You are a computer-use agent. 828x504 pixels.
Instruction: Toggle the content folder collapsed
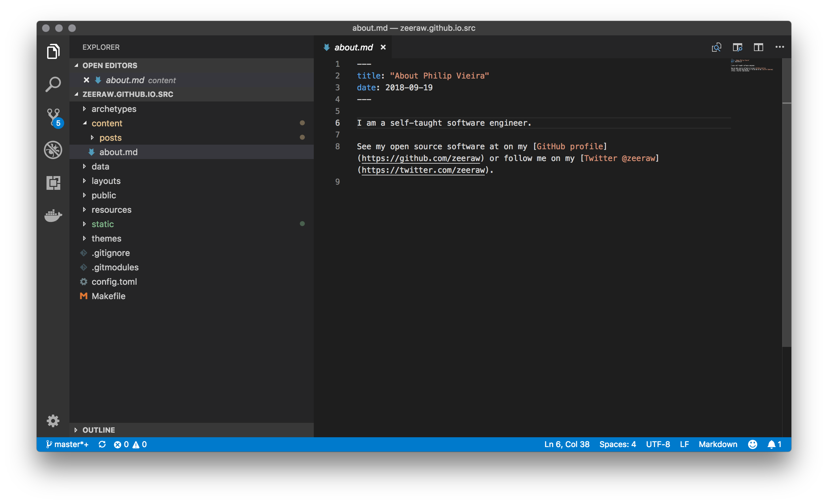point(85,123)
